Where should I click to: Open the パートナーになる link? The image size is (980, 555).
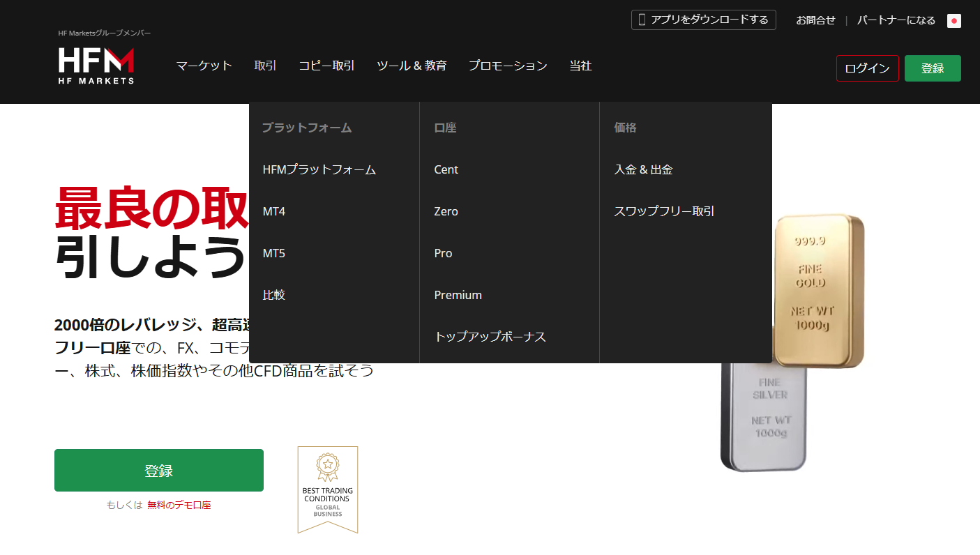point(896,20)
